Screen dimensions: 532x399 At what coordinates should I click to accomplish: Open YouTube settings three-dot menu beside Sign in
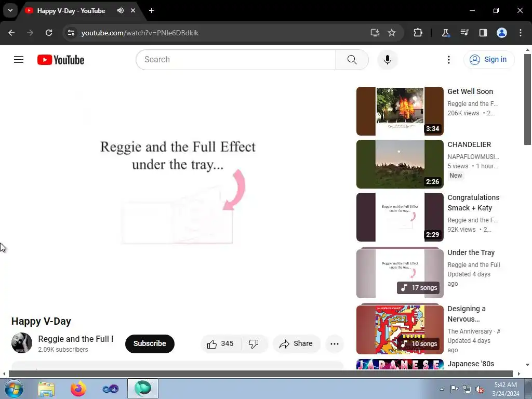click(448, 60)
